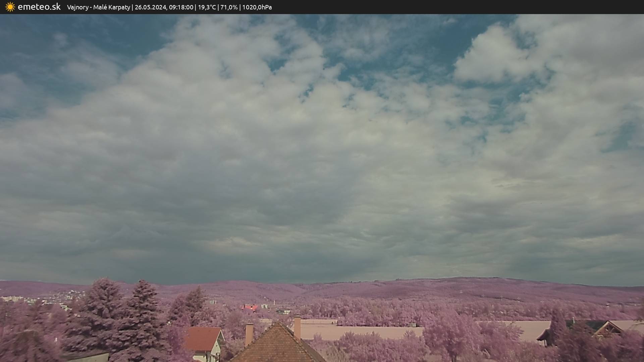Click the date 26.05.2024 in header
The image size is (644, 362).
150,7
